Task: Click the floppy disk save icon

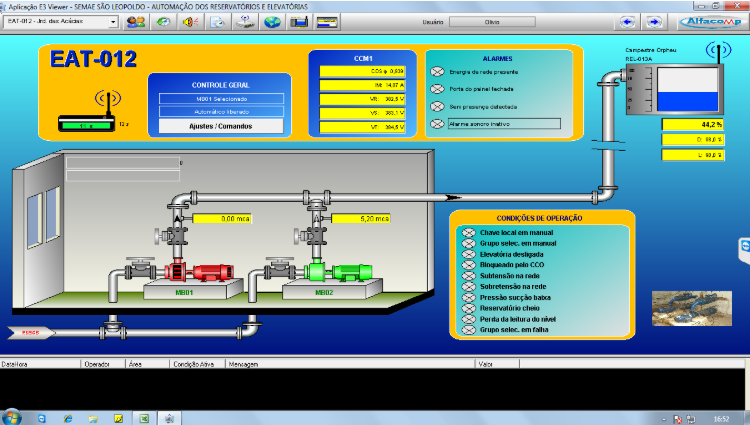Action: pyautogui.click(x=299, y=21)
